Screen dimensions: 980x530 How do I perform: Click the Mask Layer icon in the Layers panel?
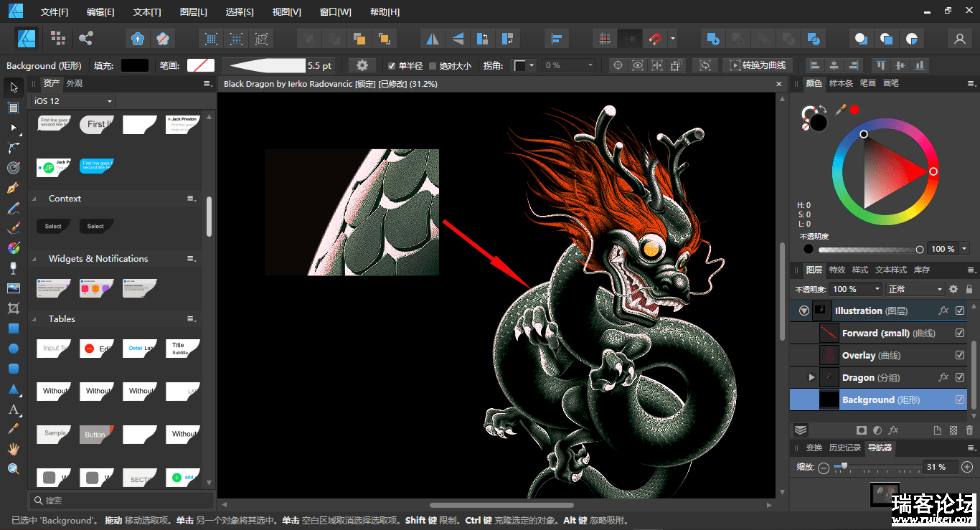(x=862, y=430)
